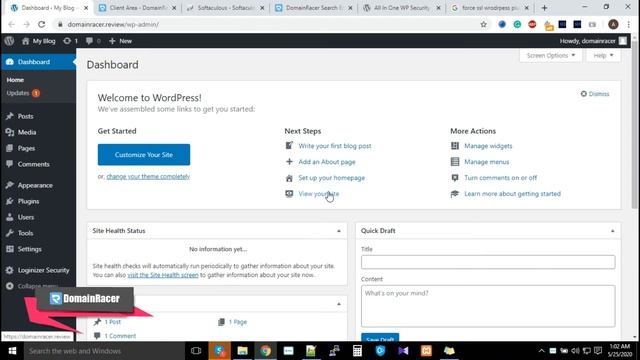Open File Explorer from the taskbar

pyautogui.click(x=242, y=351)
